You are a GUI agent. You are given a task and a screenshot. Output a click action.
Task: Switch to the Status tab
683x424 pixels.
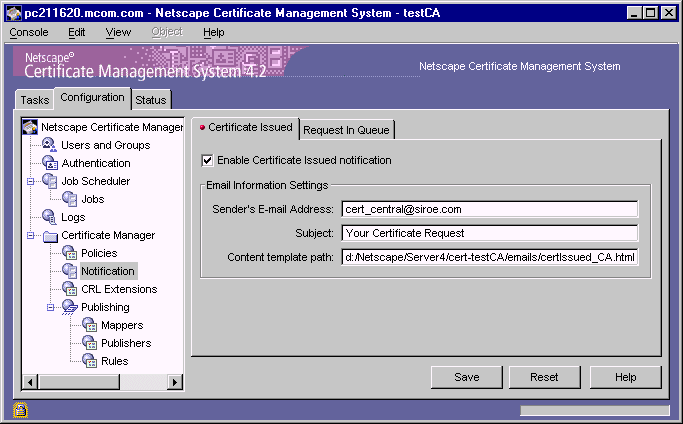(x=151, y=100)
